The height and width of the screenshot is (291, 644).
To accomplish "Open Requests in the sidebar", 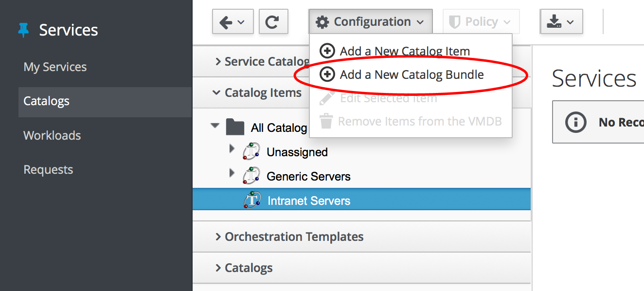I will coord(48,170).
